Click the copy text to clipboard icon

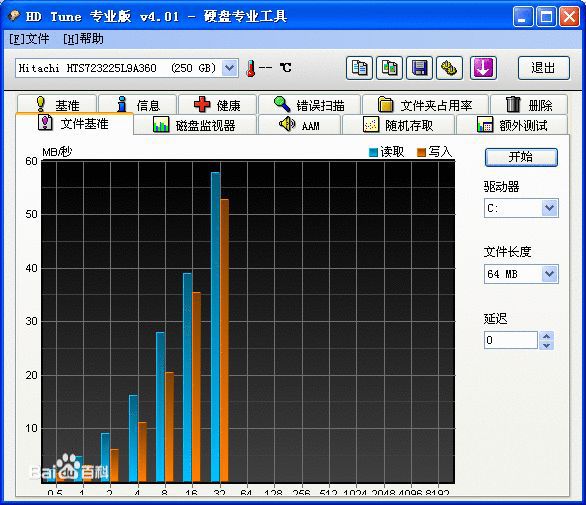click(359, 68)
